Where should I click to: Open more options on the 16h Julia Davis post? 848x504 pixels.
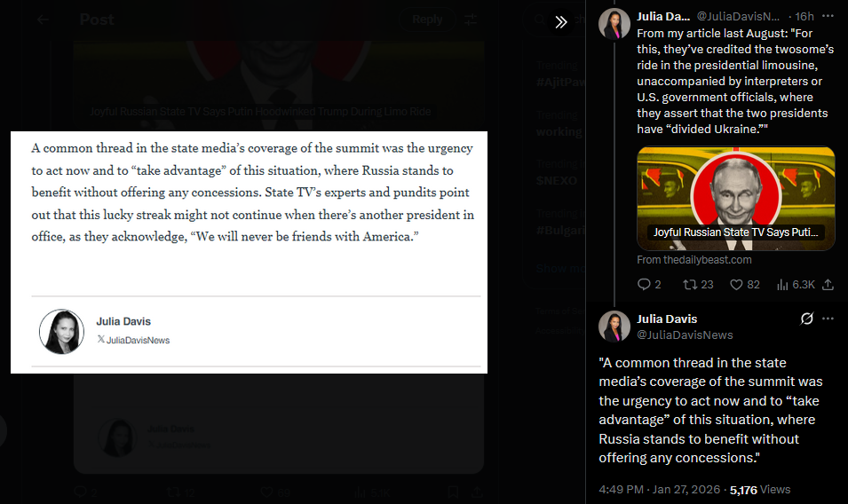pos(828,16)
